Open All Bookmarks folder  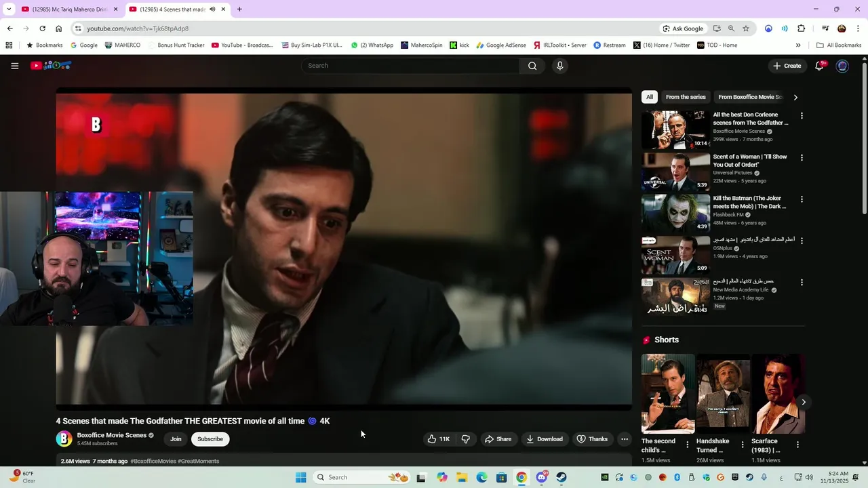tap(839, 45)
